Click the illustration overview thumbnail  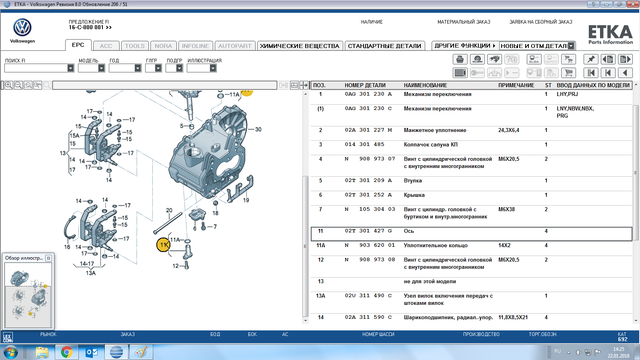(28, 295)
